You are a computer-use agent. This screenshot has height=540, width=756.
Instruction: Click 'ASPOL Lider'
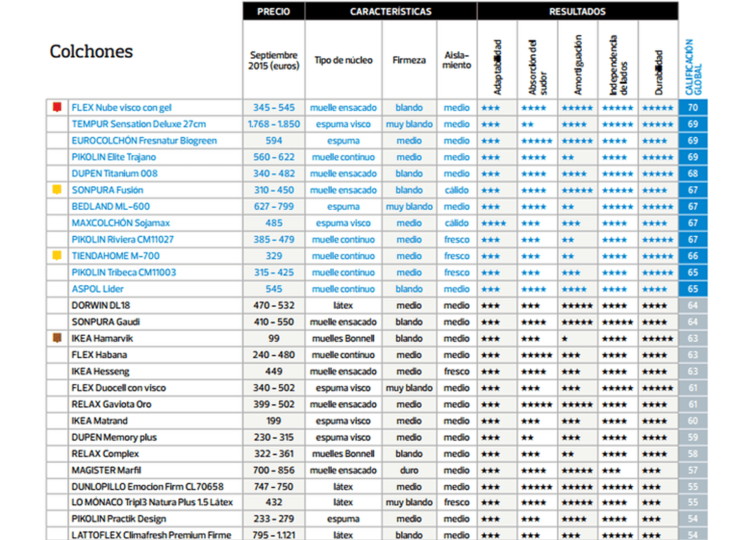97,289
